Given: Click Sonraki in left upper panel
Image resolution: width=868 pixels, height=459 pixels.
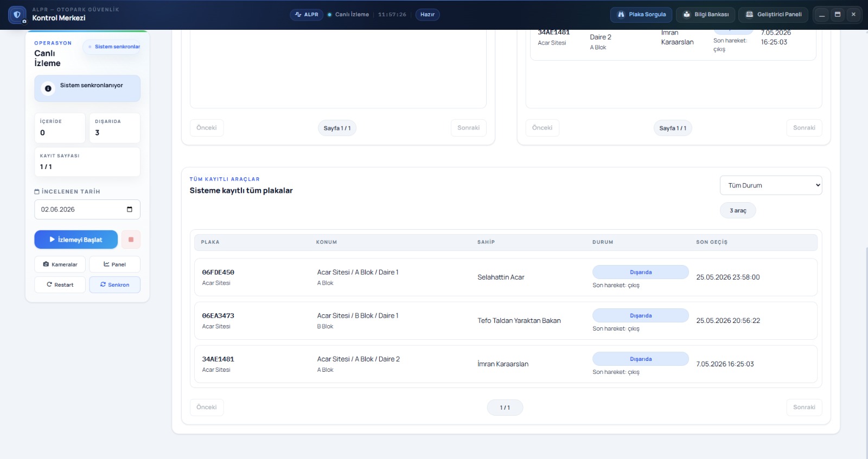Looking at the screenshot, I should pos(468,128).
